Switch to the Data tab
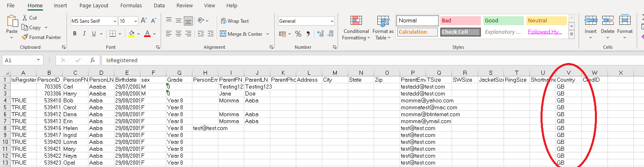644x167 pixels. click(159, 5)
